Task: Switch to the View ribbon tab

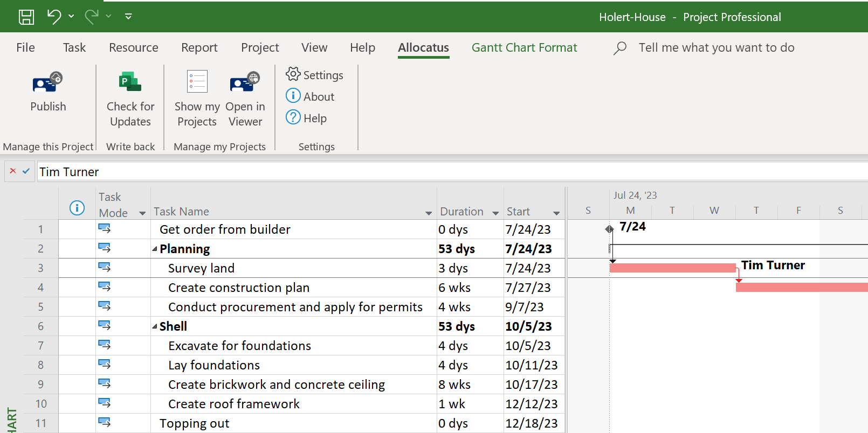Action: 314,47
